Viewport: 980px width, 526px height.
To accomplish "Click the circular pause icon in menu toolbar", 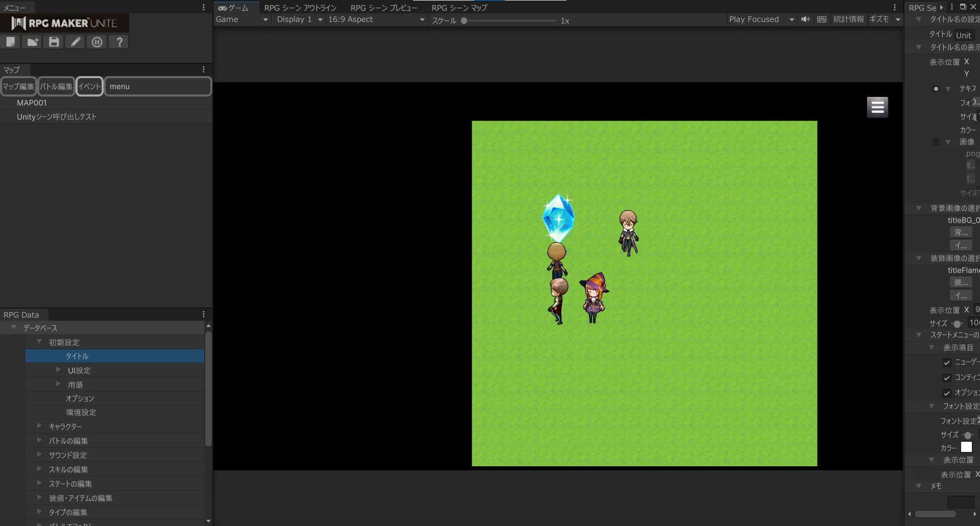I will [97, 42].
